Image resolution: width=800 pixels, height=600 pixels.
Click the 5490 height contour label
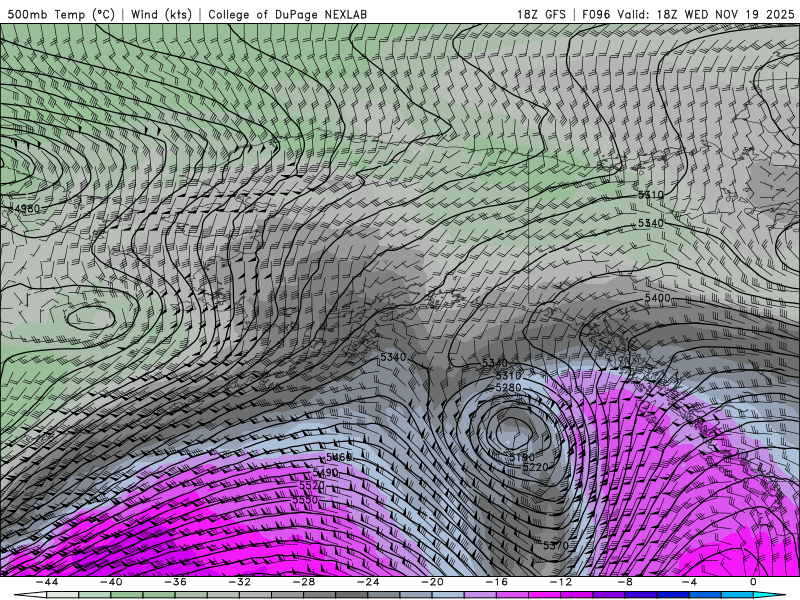click(x=326, y=473)
